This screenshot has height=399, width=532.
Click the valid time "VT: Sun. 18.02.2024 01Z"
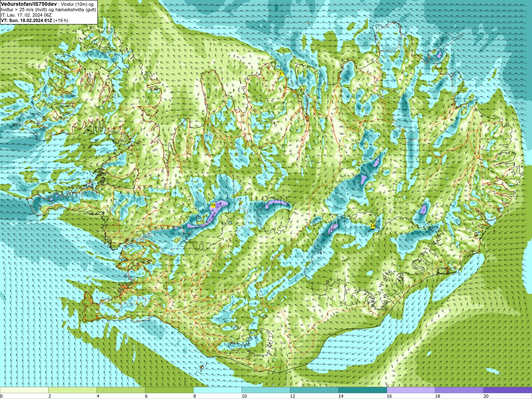click(27, 20)
